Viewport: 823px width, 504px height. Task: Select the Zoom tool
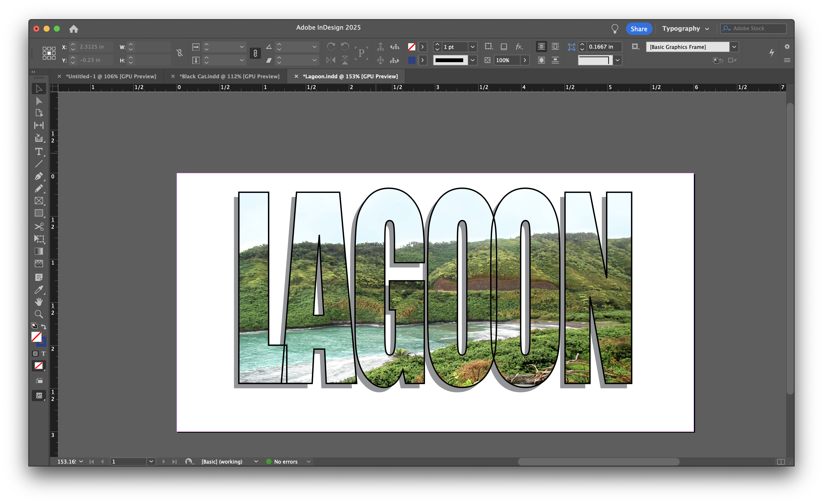pos(39,314)
